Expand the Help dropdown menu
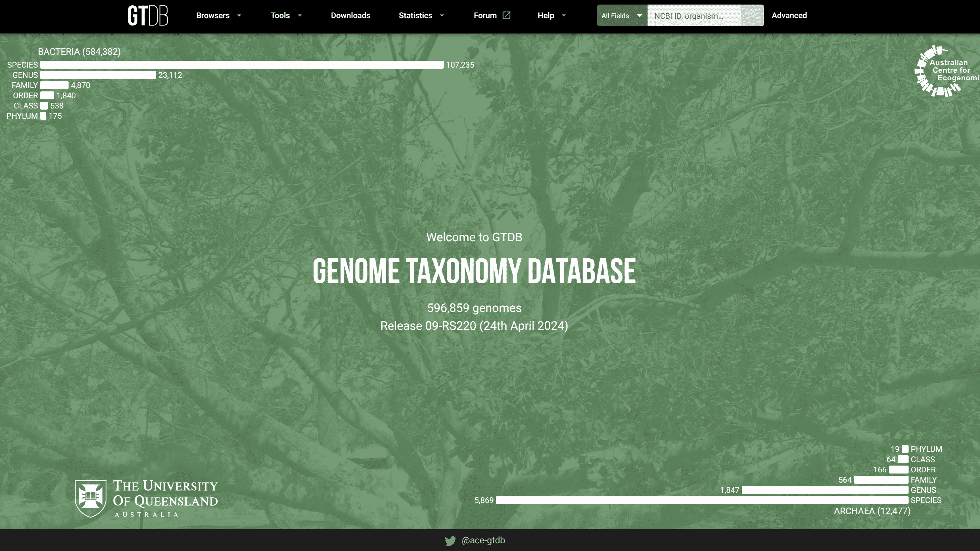980x551 pixels. 552,16
